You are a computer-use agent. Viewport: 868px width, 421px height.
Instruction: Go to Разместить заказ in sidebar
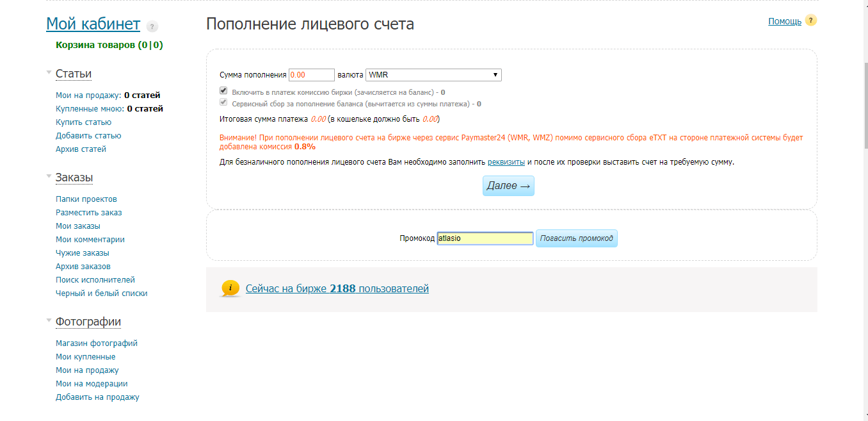[x=88, y=212]
